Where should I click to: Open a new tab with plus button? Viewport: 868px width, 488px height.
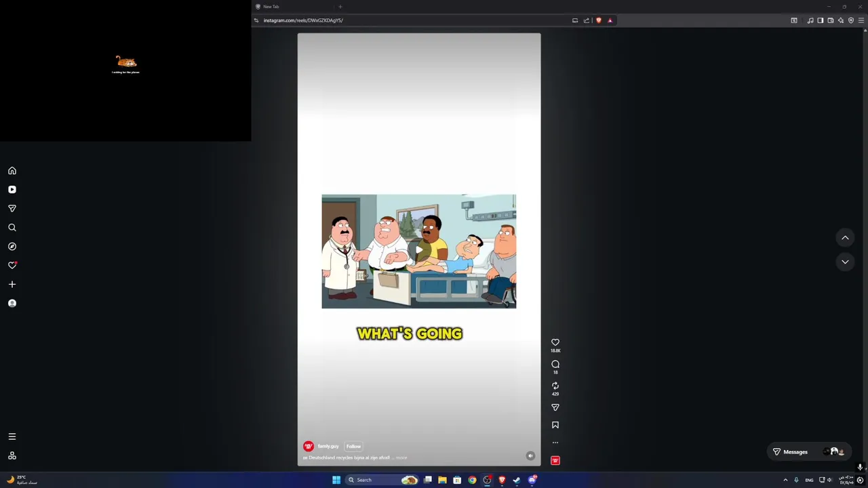340,7
